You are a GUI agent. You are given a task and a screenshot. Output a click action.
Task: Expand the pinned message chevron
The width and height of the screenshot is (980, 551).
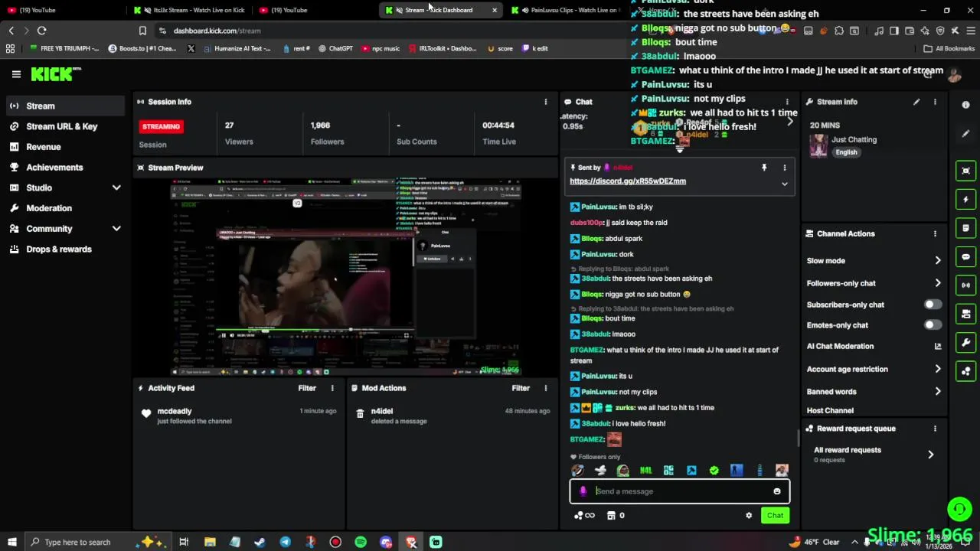784,184
